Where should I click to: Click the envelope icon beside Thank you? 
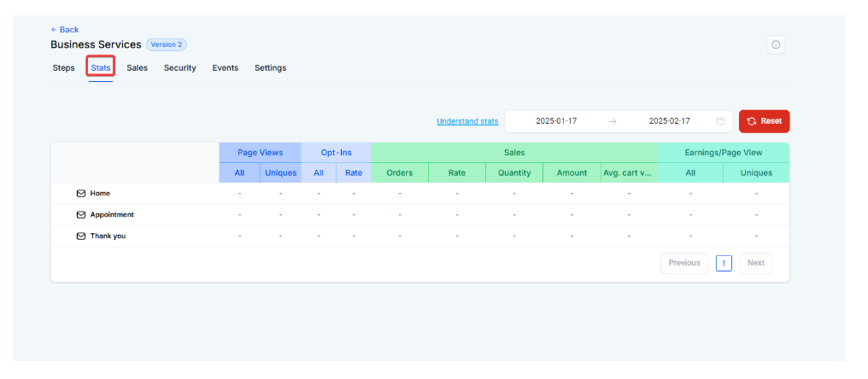click(x=81, y=236)
